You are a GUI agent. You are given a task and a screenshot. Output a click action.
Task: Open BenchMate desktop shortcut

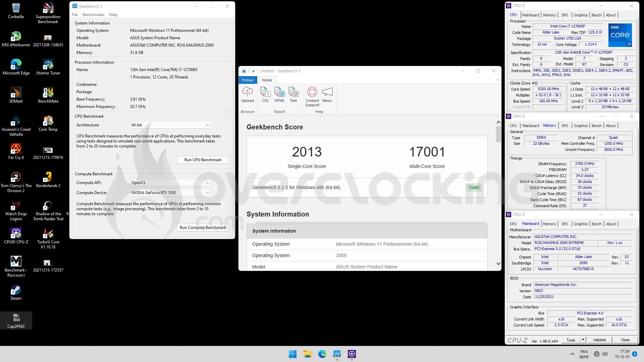(x=48, y=95)
